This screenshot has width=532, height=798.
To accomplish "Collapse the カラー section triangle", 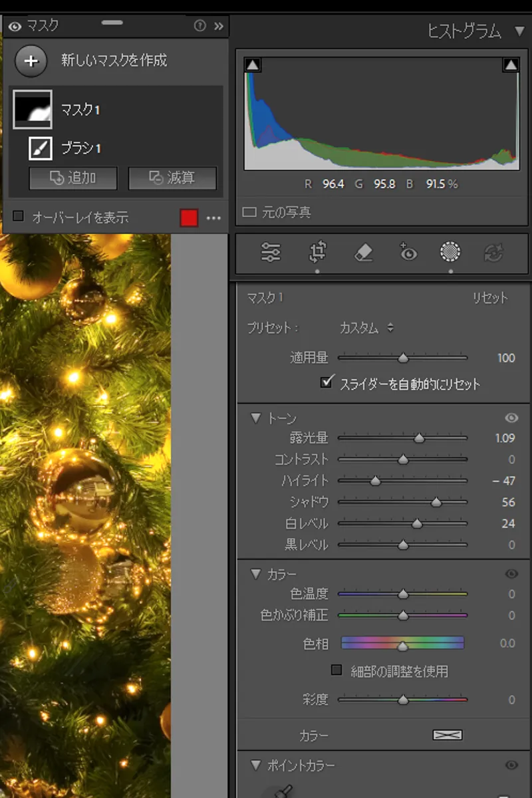I will 255,574.
